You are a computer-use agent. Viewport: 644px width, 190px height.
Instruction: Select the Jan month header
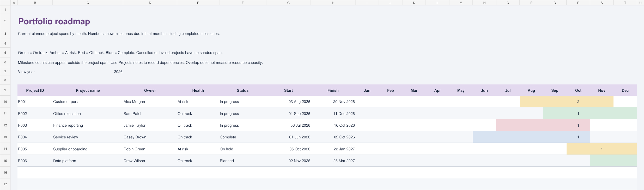[x=367, y=90]
